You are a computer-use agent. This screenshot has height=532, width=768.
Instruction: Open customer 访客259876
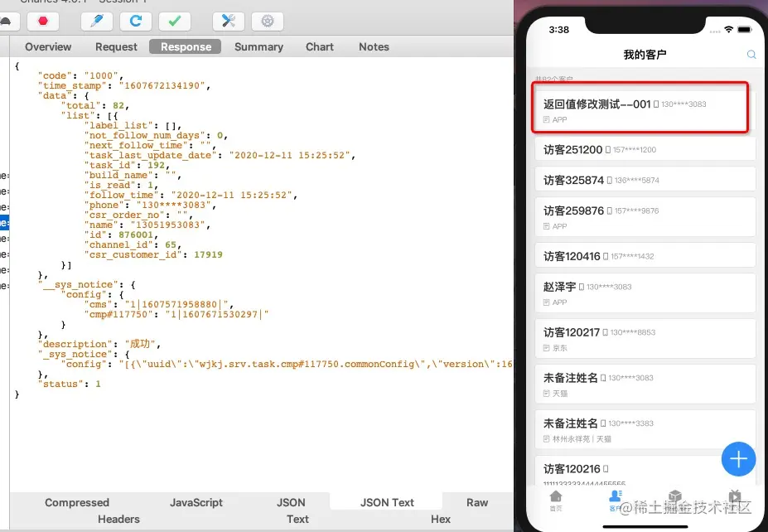pos(645,217)
